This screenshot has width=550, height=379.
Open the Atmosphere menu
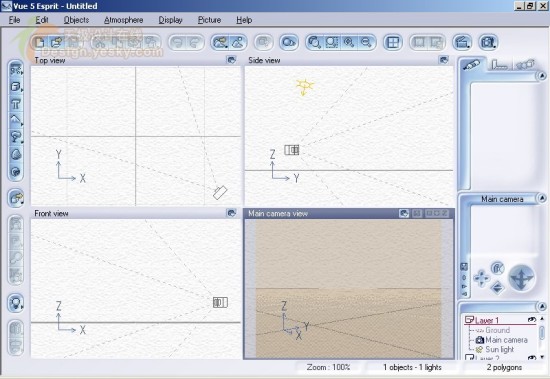pyautogui.click(x=123, y=20)
